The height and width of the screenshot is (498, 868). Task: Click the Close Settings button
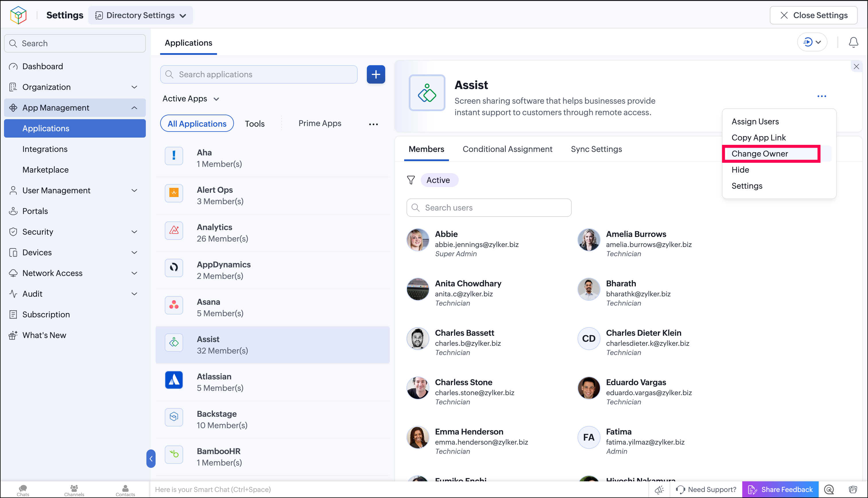(x=813, y=16)
